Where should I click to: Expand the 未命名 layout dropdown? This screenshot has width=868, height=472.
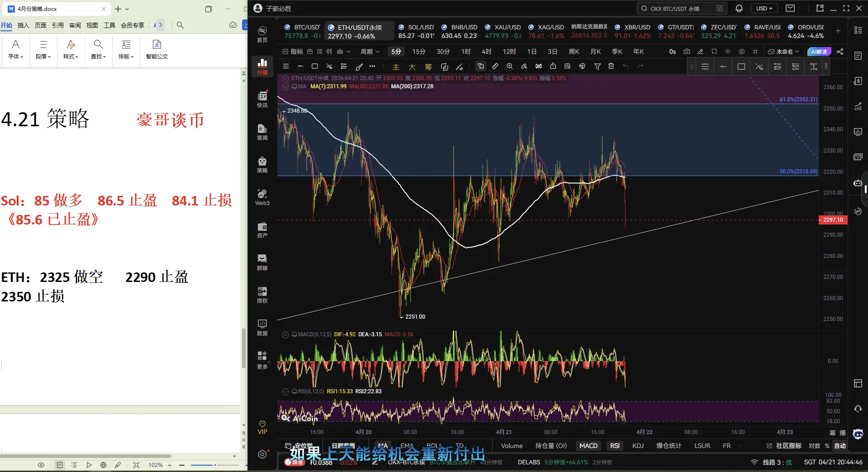[x=784, y=52]
